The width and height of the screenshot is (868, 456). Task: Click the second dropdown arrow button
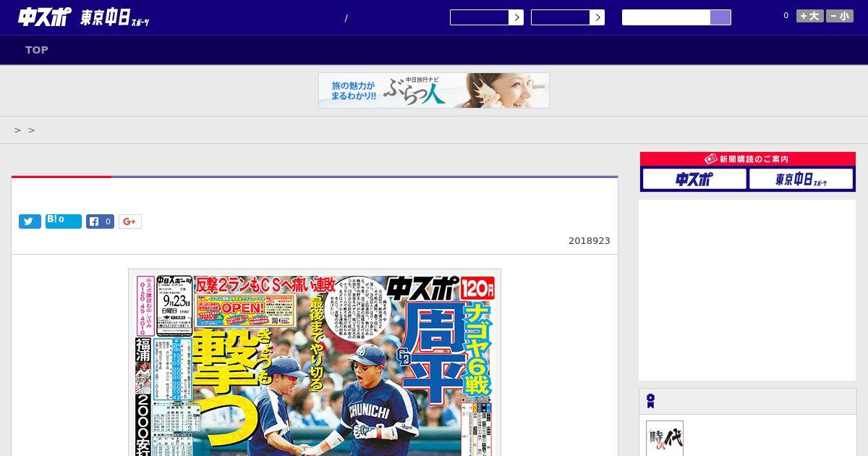tap(597, 17)
